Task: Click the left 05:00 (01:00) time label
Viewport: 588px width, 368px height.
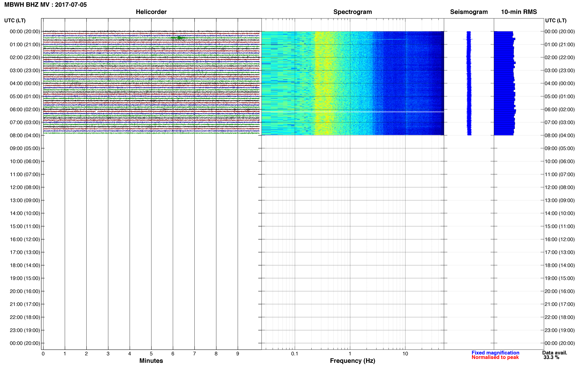Action: 25,96
